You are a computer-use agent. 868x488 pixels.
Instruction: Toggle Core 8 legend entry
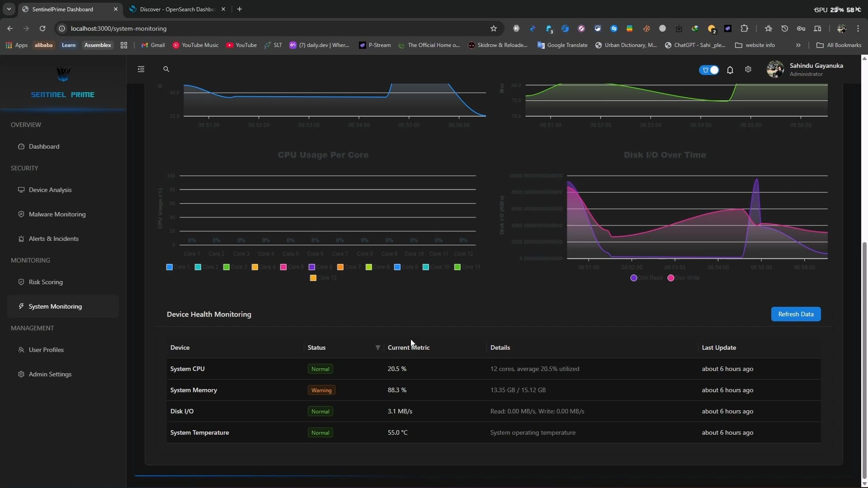pyautogui.click(x=377, y=267)
